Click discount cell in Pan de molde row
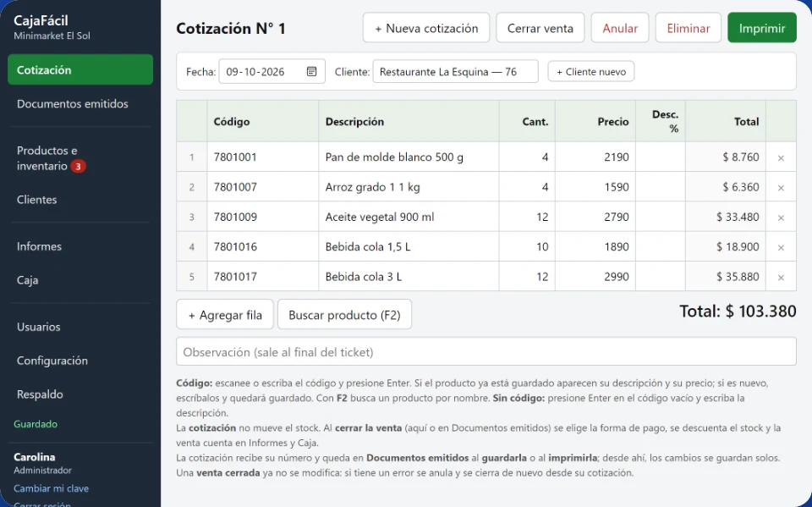Viewport: 812px width, 507px height. point(661,157)
